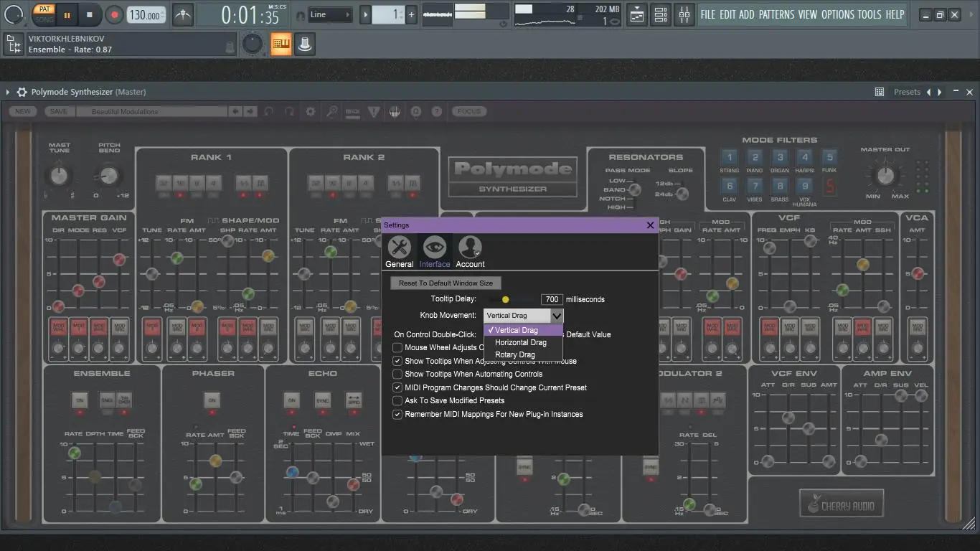The height and width of the screenshot is (551, 980).
Task: Toggle the PAT/SONG mode switch
Action: 44,14
